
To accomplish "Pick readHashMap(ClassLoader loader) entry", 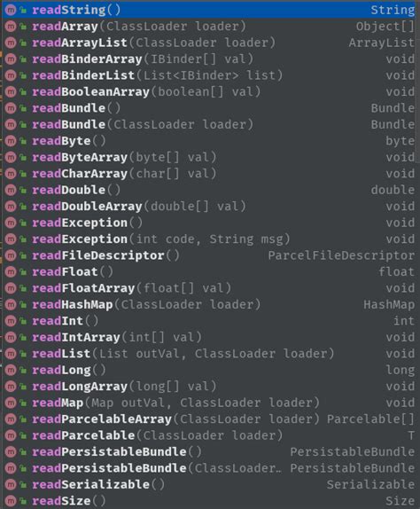I will pos(209,304).
